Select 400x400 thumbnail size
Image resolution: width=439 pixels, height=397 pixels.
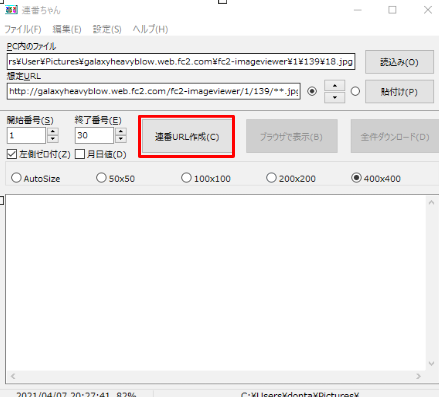(x=356, y=178)
